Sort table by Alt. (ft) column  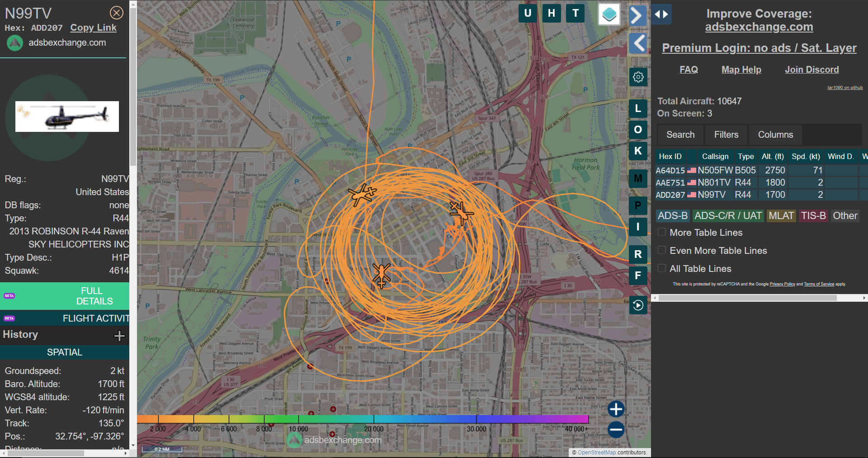773,156
